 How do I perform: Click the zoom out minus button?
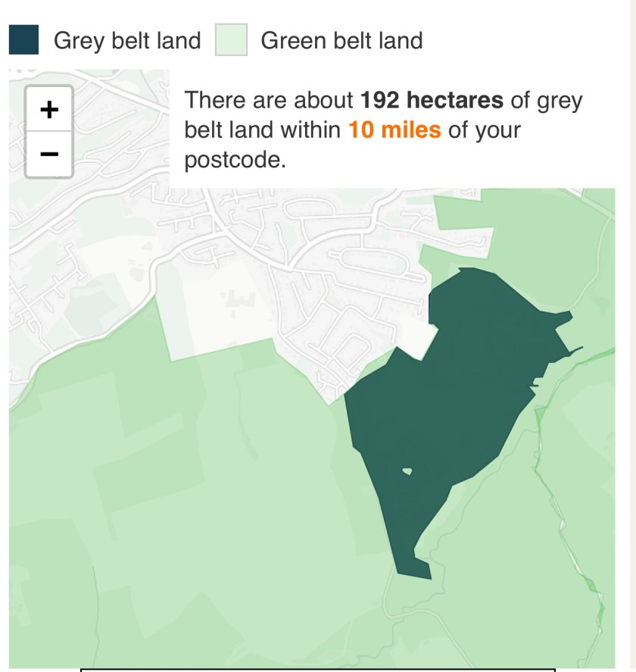pyautogui.click(x=49, y=154)
